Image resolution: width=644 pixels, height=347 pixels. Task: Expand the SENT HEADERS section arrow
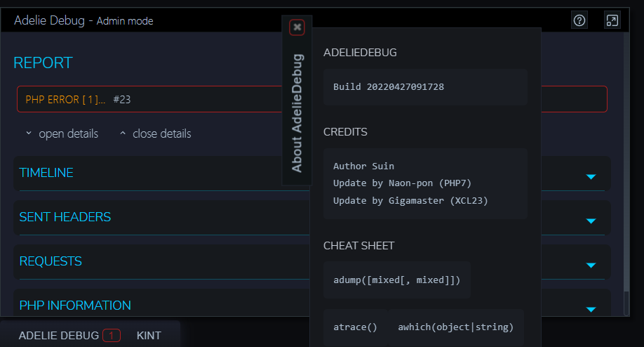tap(591, 221)
